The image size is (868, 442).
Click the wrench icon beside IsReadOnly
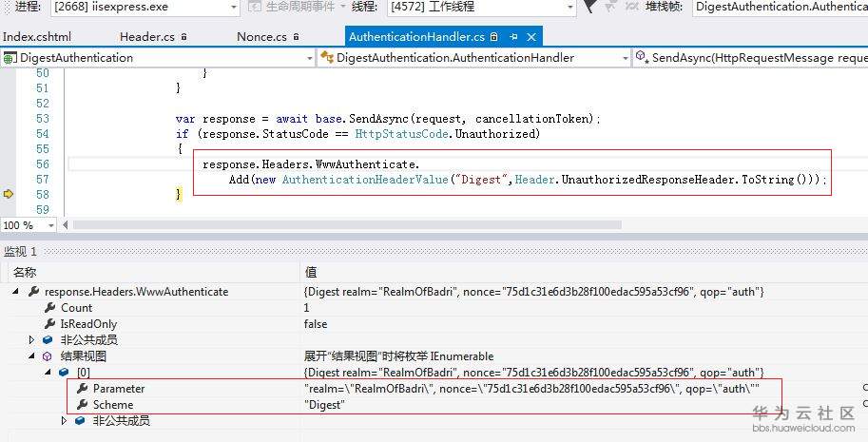[x=50, y=323]
